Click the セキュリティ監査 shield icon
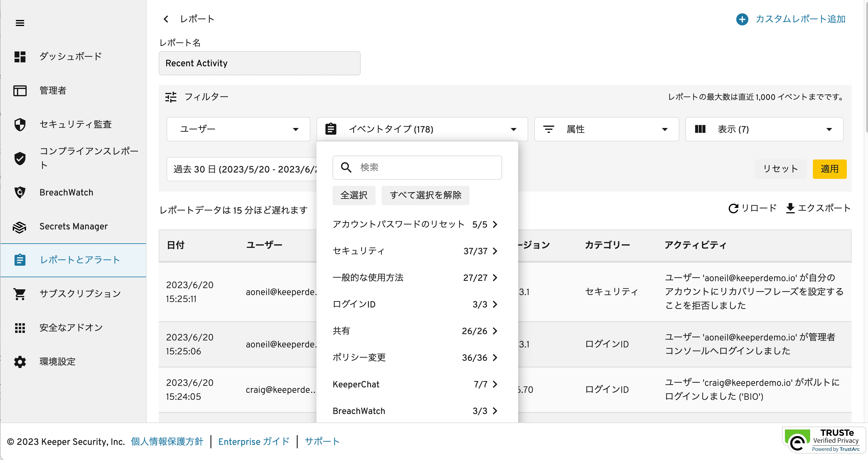 pyautogui.click(x=20, y=124)
